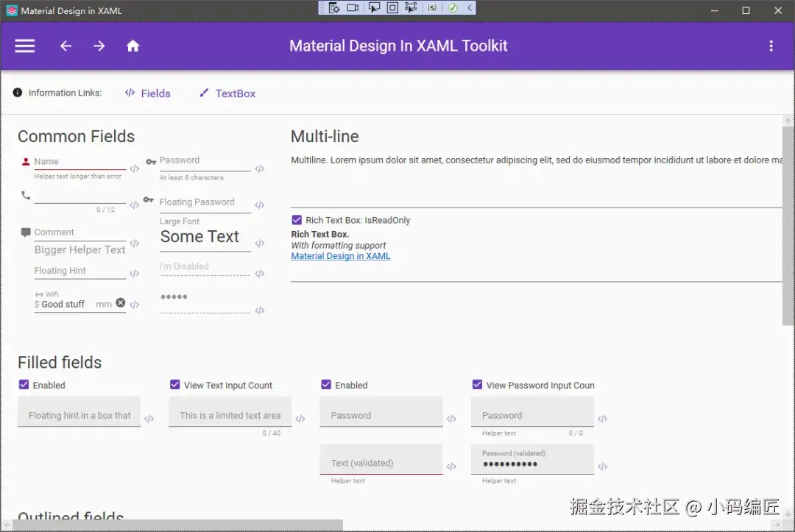Viewport: 795px width, 532px height.
Task: Click the limited text area field
Action: point(230,412)
